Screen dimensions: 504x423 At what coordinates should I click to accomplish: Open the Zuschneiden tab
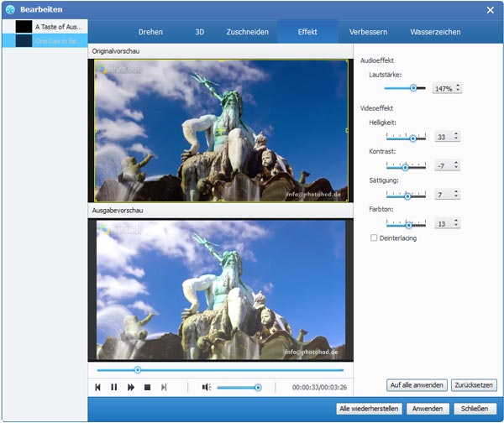pyautogui.click(x=248, y=32)
